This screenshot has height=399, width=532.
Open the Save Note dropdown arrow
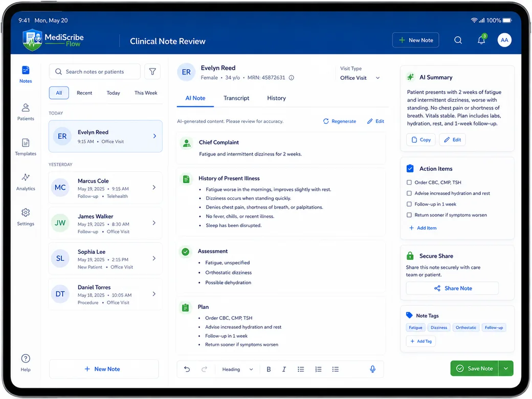click(x=506, y=368)
